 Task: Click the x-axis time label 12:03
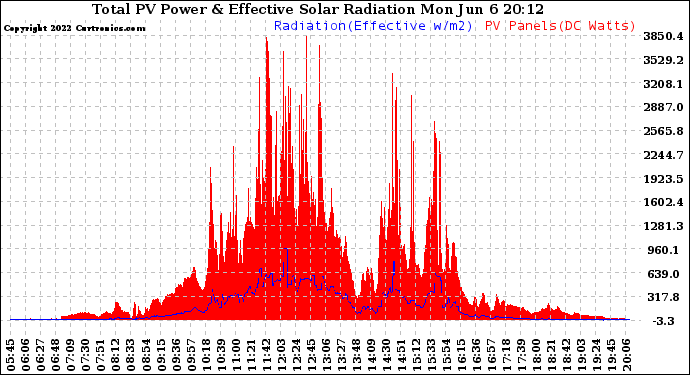coord(281,355)
